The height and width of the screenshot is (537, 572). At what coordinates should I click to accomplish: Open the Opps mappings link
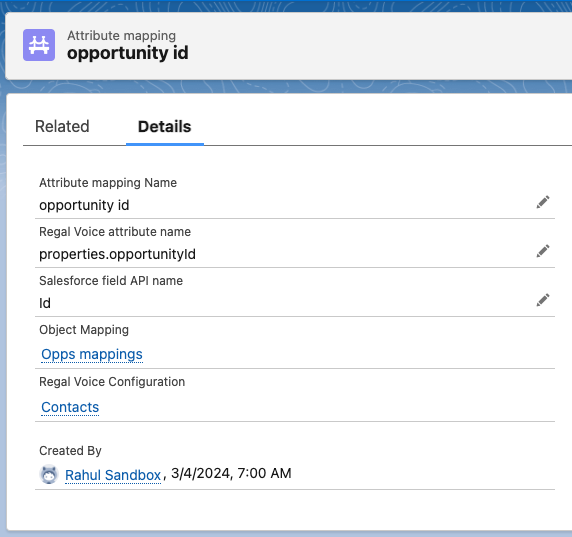[92, 354]
